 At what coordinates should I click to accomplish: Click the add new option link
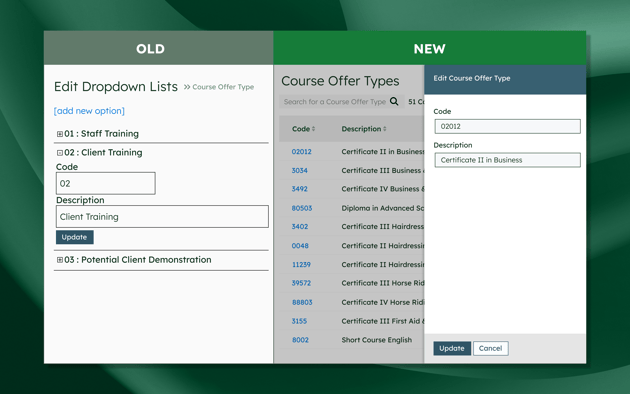(89, 111)
